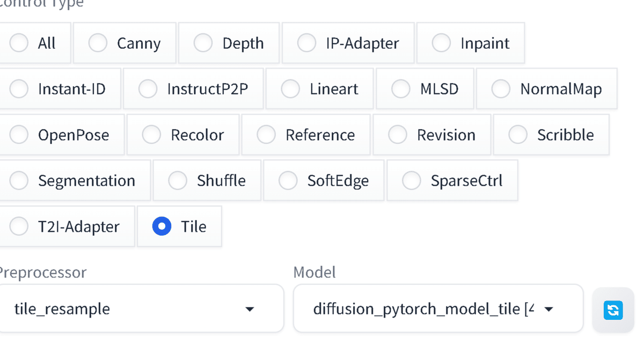The height and width of the screenshot is (337, 644).
Task: Select the Canny control type
Action: click(x=98, y=43)
